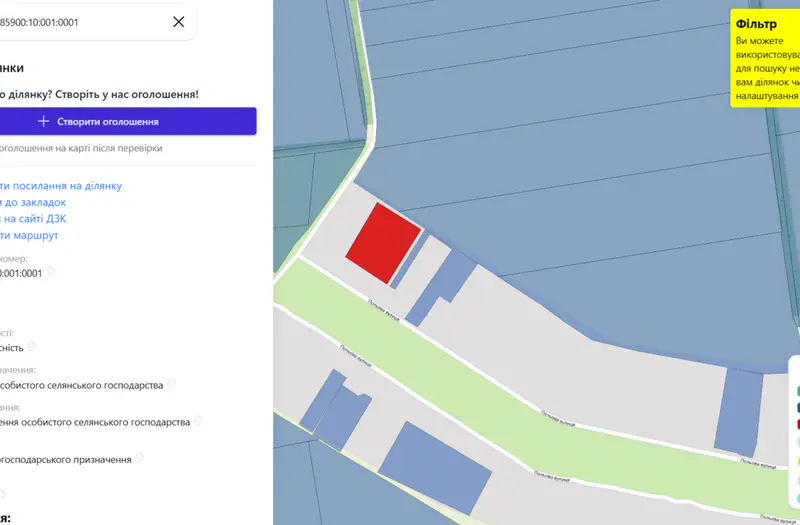Open the parcel на сайті ДЗК link

click(x=33, y=218)
